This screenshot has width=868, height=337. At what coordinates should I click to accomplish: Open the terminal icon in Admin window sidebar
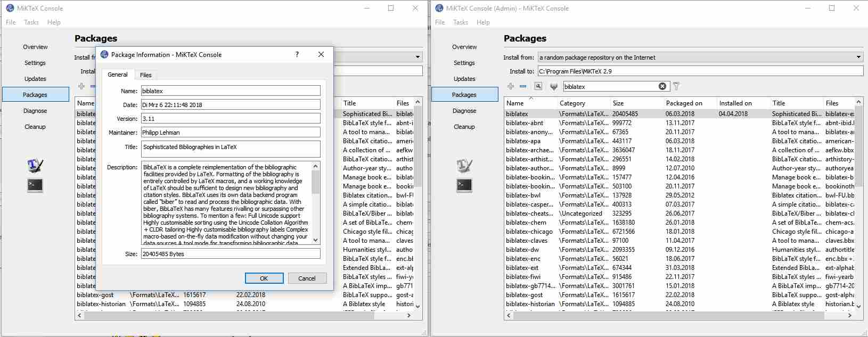pyautogui.click(x=464, y=185)
